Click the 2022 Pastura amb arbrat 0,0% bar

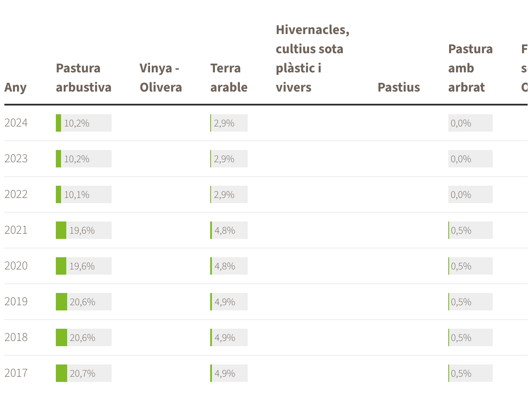(x=470, y=194)
